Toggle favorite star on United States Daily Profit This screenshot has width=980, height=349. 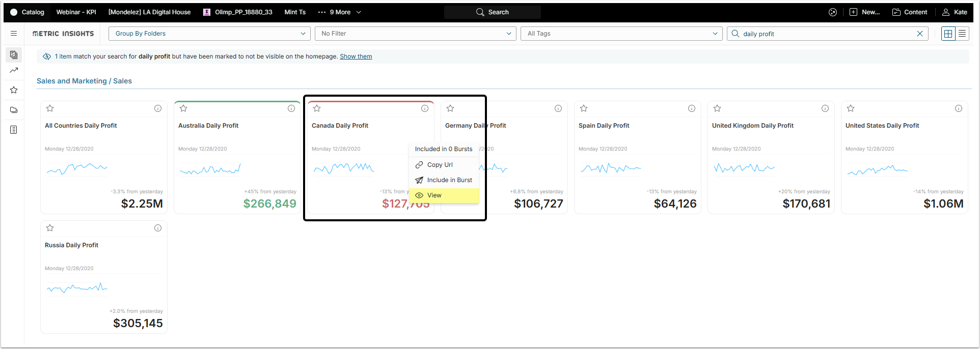(x=851, y=108)
